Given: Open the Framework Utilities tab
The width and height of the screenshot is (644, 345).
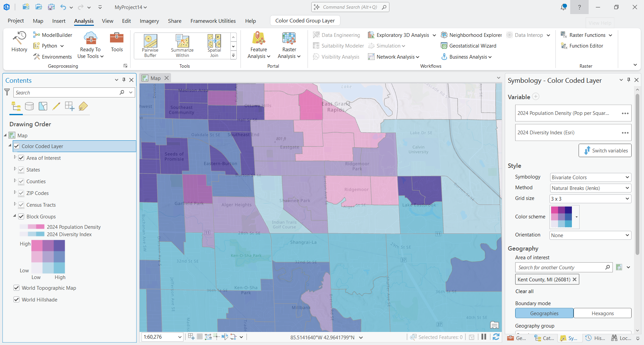Looking at the screenshot, I should pos(213,21).
